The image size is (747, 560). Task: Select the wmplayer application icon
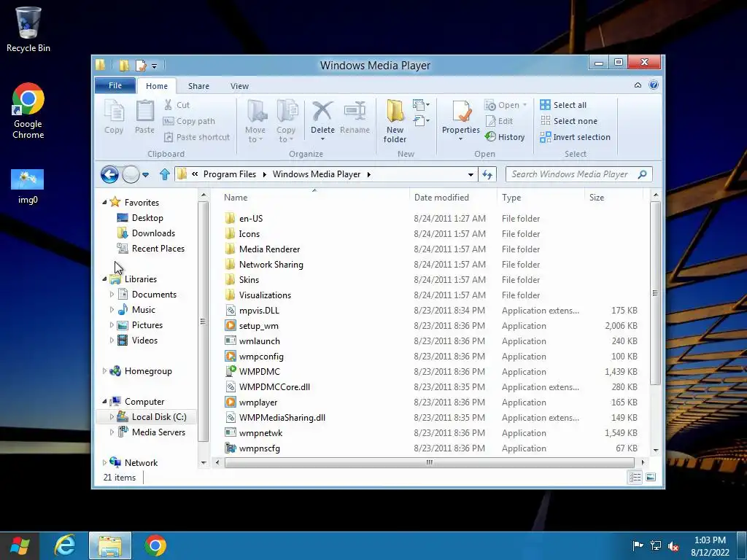point(231,402)
